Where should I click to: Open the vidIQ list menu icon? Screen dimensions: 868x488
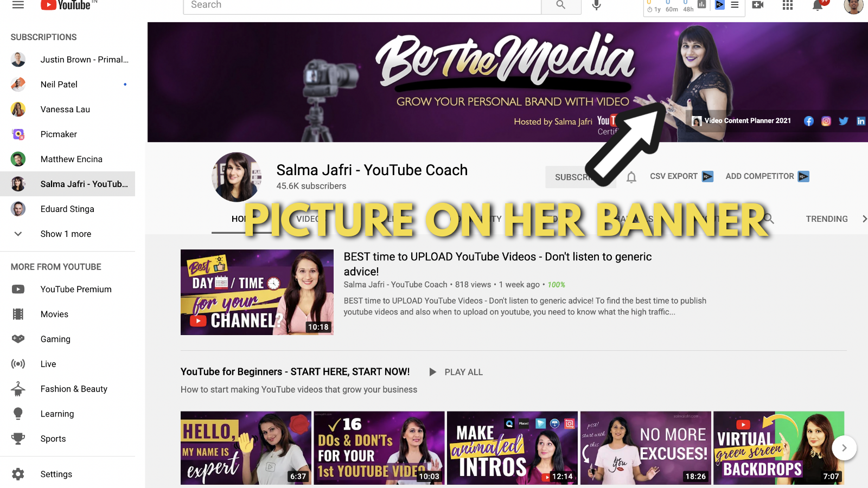tap(735, 4)
